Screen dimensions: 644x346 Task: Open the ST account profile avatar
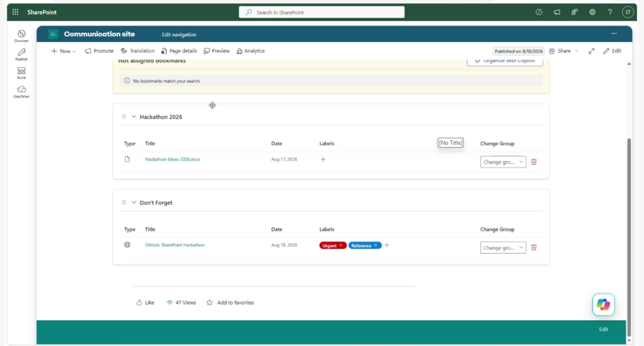coord(628,13)
